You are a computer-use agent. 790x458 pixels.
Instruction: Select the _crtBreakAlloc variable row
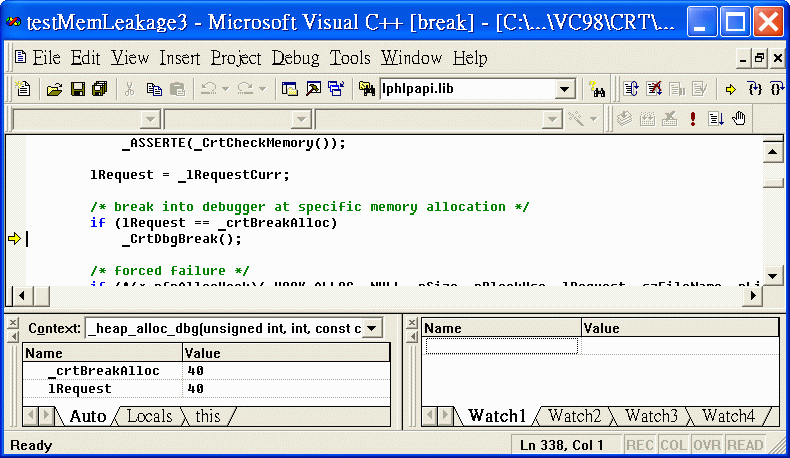coord(206,371)
